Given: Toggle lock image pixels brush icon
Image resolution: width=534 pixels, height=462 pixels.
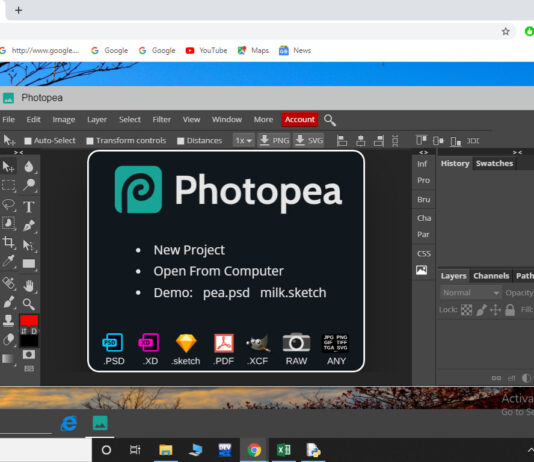Looking at the screenshot, I should pos(481,310).
